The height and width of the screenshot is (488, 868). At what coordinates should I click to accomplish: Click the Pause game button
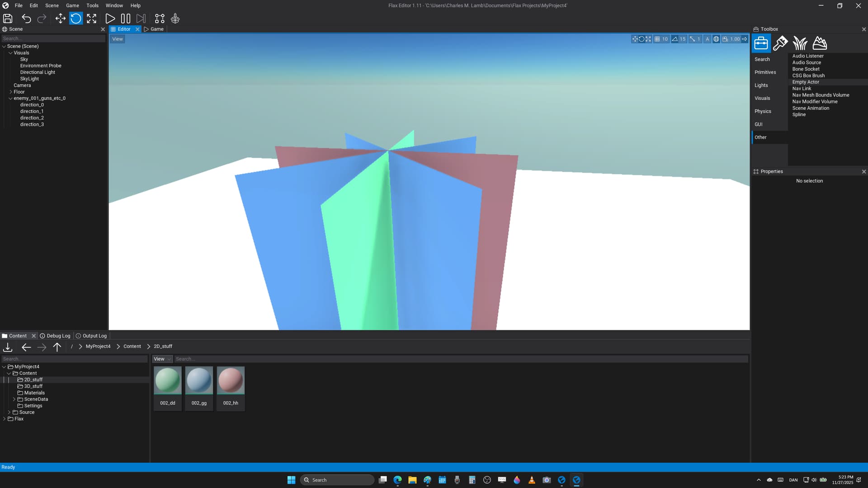(x=126, y=19)
